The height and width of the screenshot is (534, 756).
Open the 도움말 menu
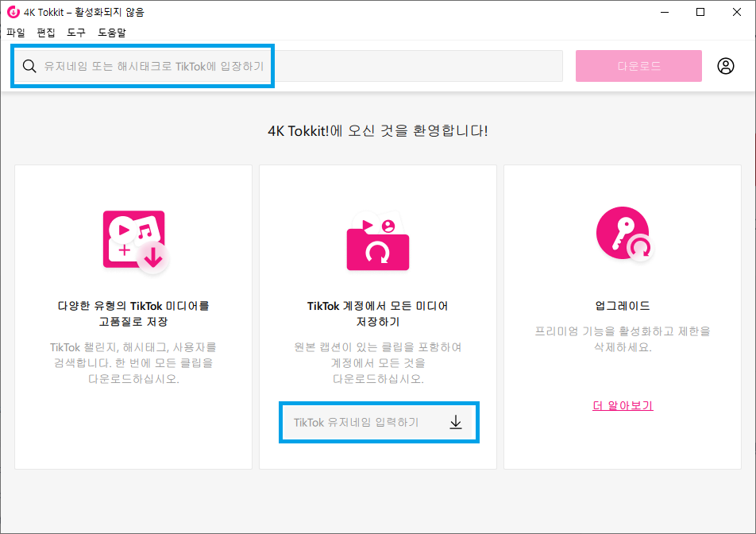112,33
